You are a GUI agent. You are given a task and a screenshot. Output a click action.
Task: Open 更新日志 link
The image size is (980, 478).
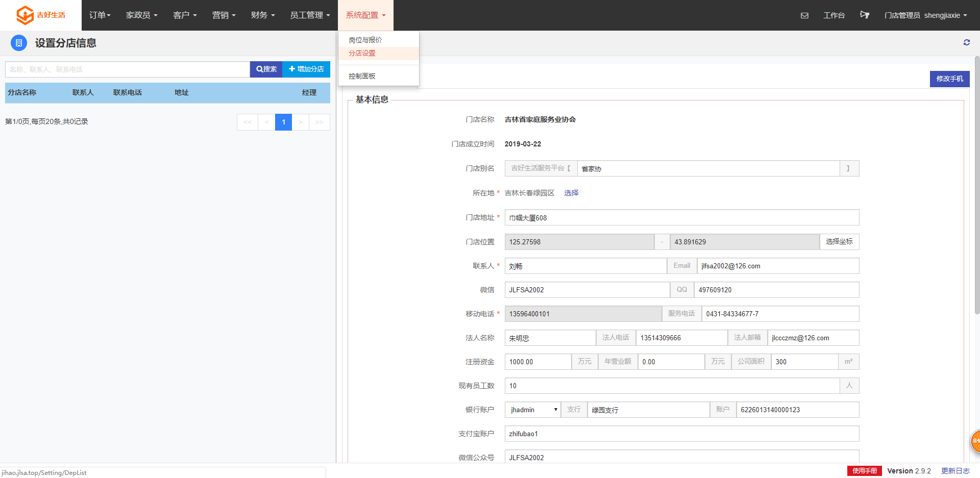955,471
